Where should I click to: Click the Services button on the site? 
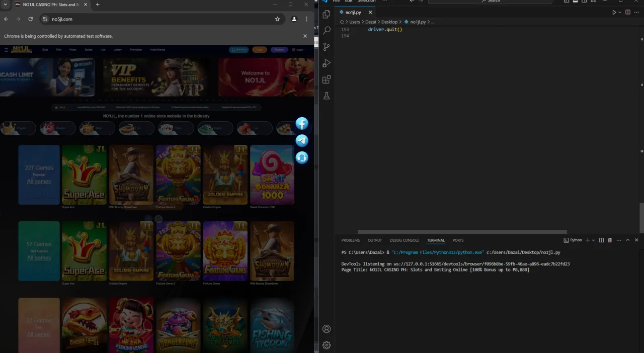(x=239, y=50)
